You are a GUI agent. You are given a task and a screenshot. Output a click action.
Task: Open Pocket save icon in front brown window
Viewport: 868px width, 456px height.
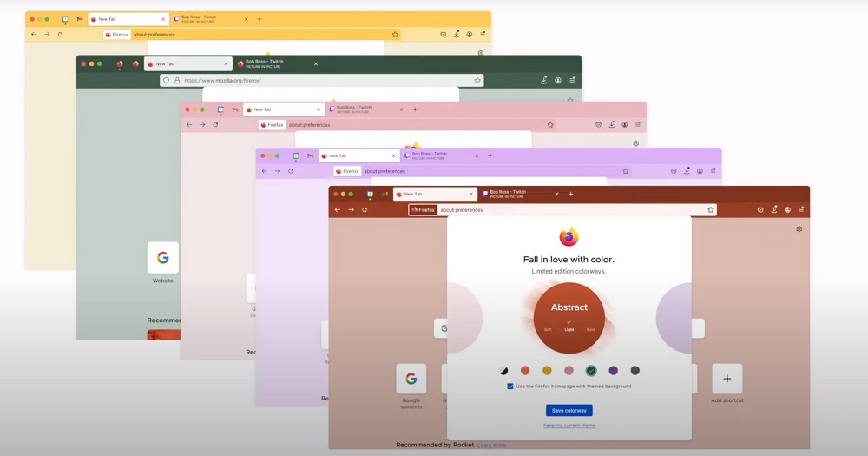click(x=760, y=210)
